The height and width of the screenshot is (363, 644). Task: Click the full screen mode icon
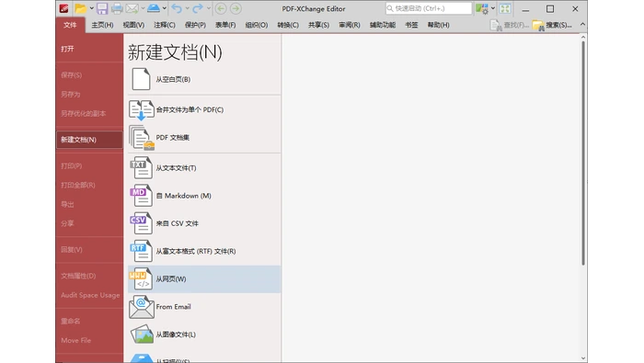[x=505, y=8]
